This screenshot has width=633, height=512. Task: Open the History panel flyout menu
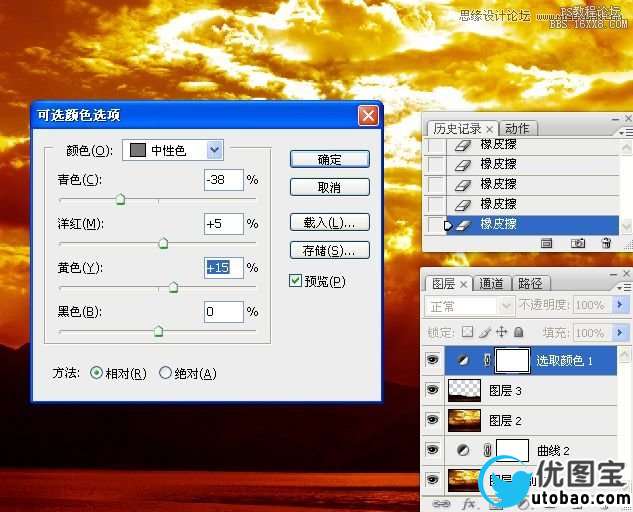tap(625, 132)
